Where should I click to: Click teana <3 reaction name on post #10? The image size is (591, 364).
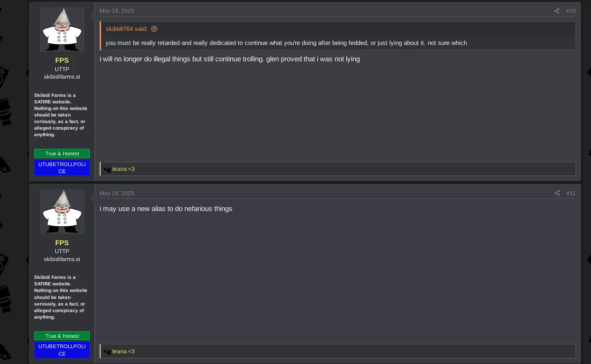click(124, 169)
